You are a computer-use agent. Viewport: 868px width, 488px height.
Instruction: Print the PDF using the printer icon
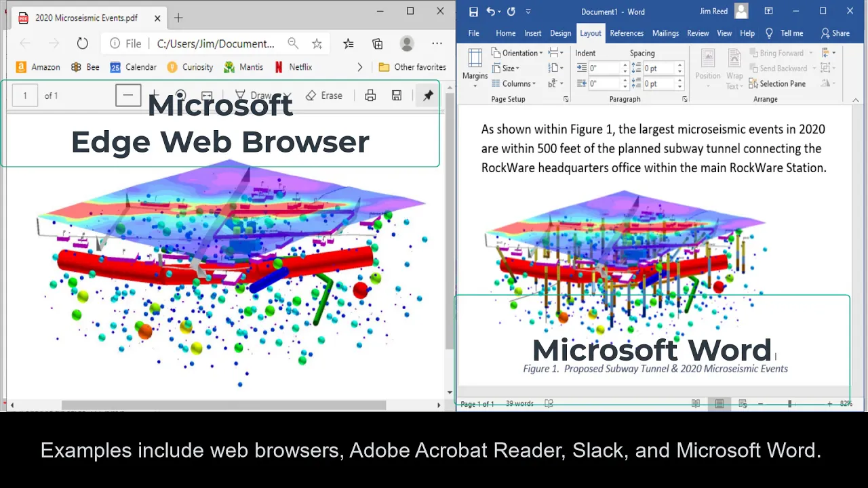370,96
